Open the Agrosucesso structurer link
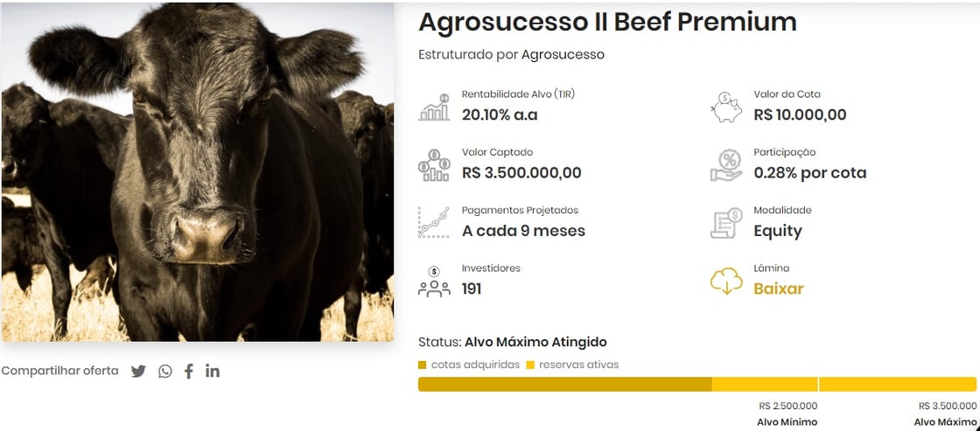980x431 pixels. [563, 54]
